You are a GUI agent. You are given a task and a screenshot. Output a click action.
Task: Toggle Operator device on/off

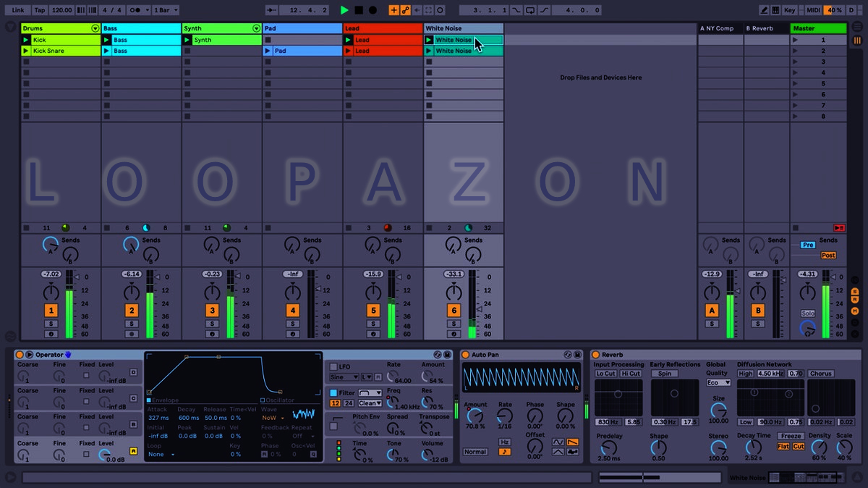[20, 355]
